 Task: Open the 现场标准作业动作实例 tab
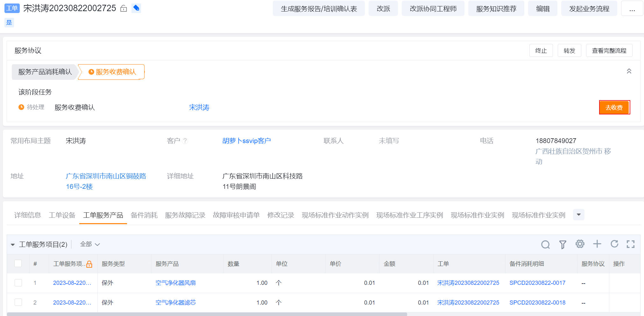coord(335,215)
